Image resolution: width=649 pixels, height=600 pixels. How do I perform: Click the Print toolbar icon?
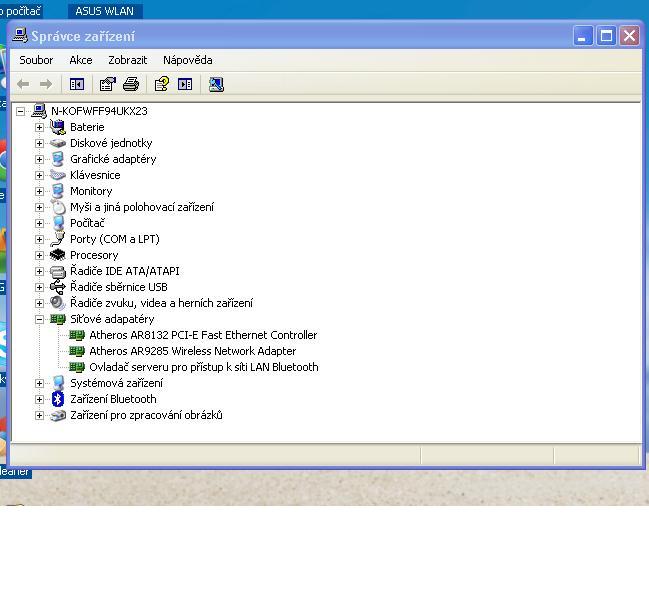click(130, 85)
